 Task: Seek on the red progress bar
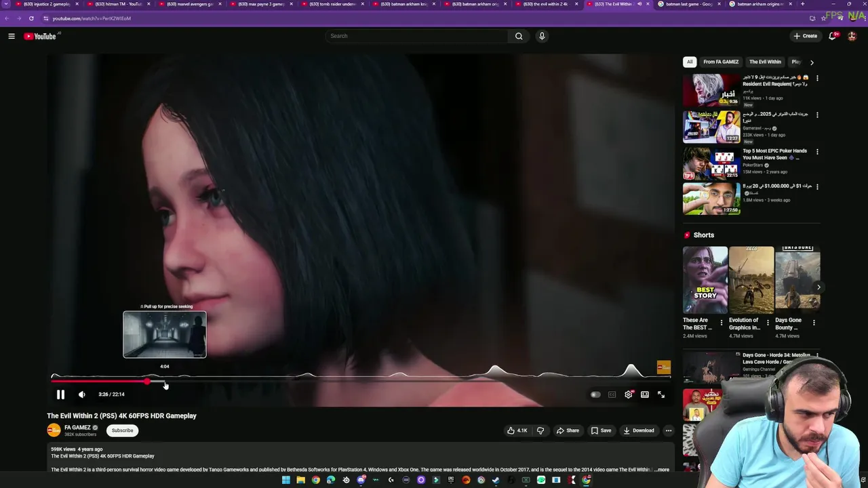tap(360, 381)
